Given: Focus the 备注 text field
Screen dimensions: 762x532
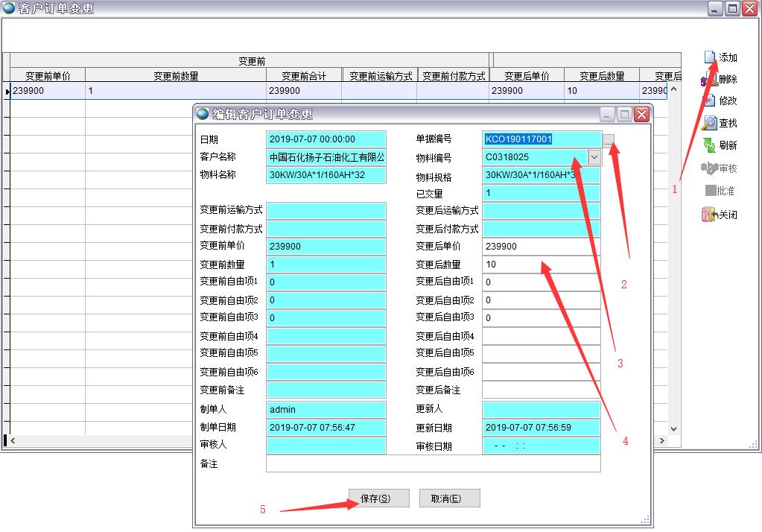Looking at the screenshot, I should (x=433, y=464).
